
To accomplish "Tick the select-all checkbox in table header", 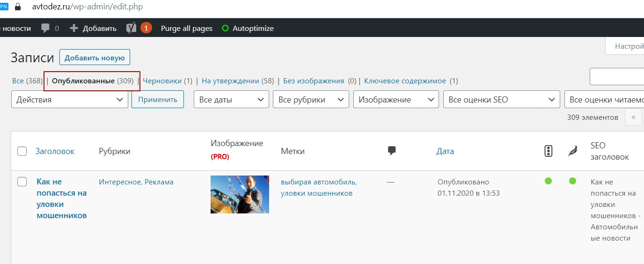I will (x=22, y=151).
